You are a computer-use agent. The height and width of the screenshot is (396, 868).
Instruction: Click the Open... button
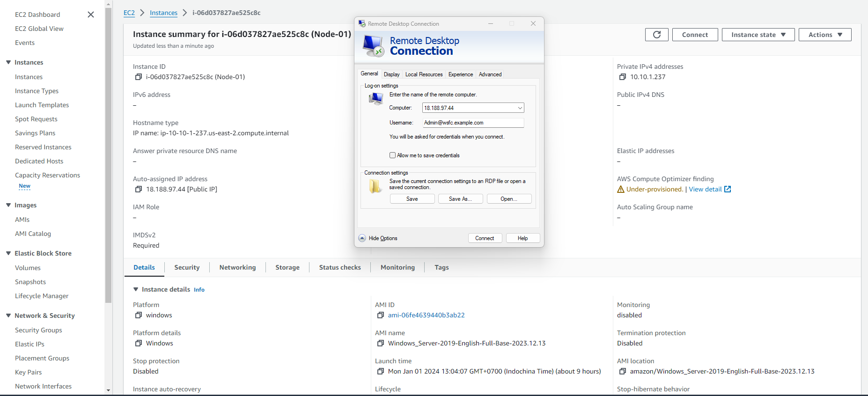[509, 199]
